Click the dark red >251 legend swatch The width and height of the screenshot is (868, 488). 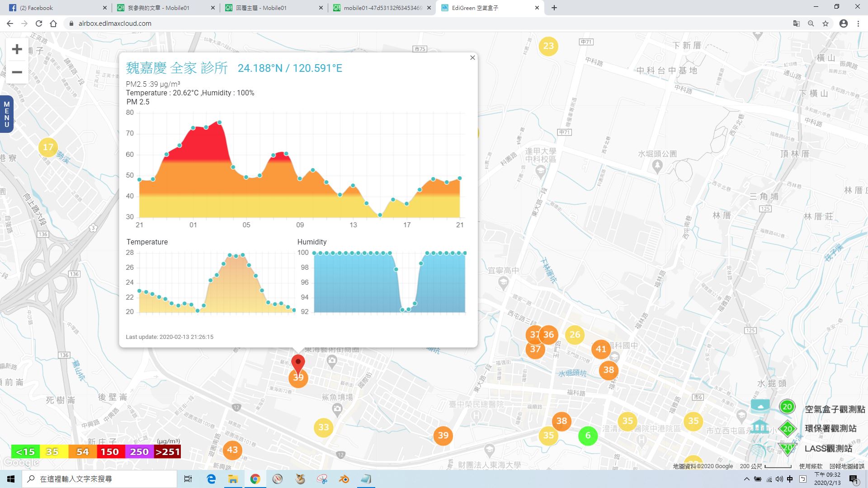pyautogui.click(x=167, y=451)
